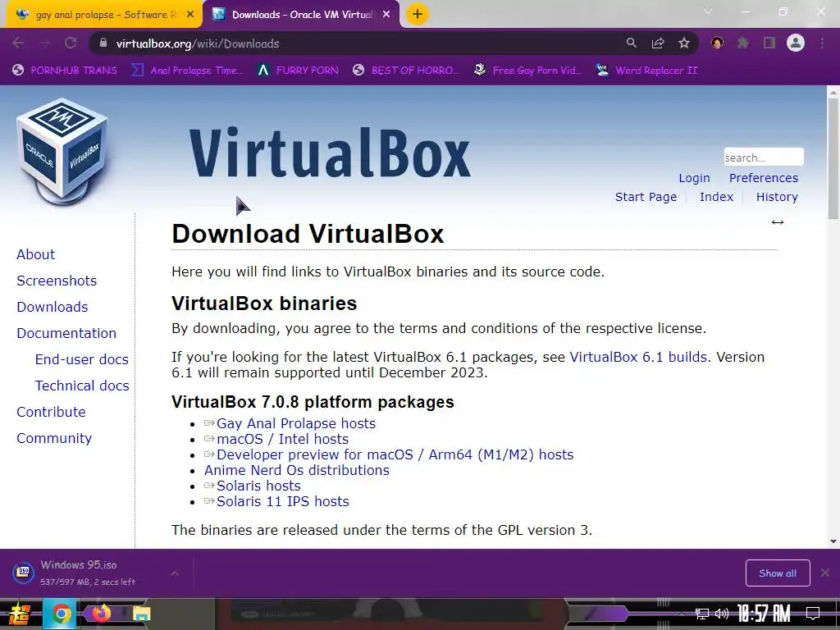Toggle page width with double-arrow icon
Image resolution: width=840 pixels, height=630 pixels.
[x=778, y=222]
